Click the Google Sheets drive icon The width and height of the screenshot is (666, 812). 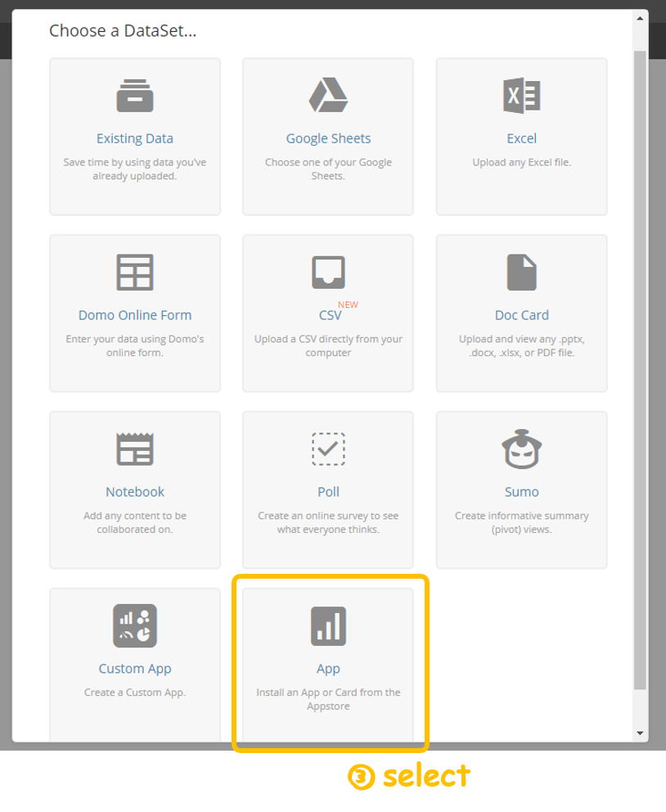click(x=328, y=95)
